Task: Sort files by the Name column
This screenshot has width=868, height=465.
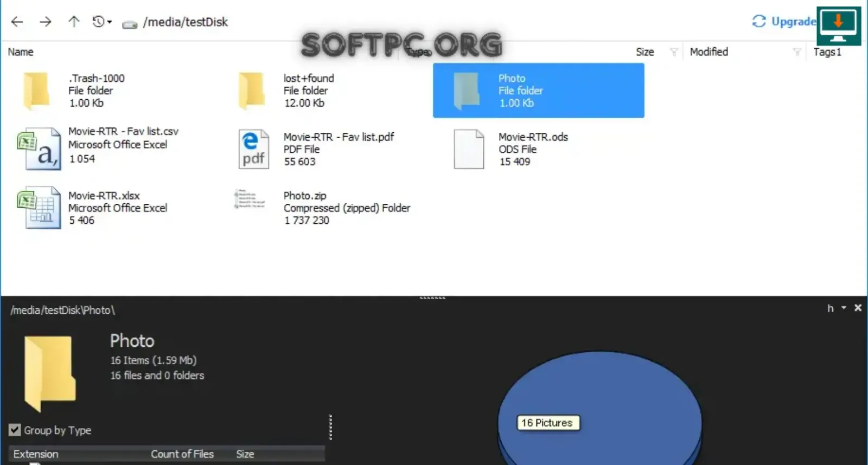Action: pos(21,52)
